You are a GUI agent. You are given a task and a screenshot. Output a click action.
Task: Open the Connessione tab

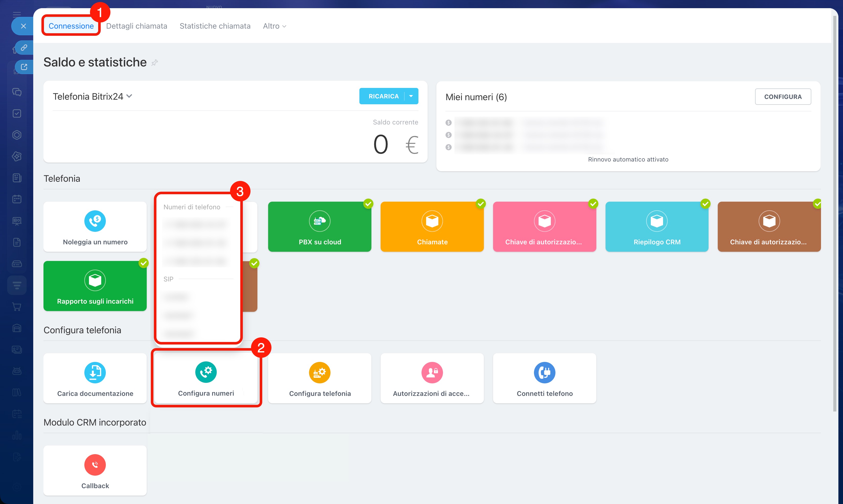pos(71,26)
